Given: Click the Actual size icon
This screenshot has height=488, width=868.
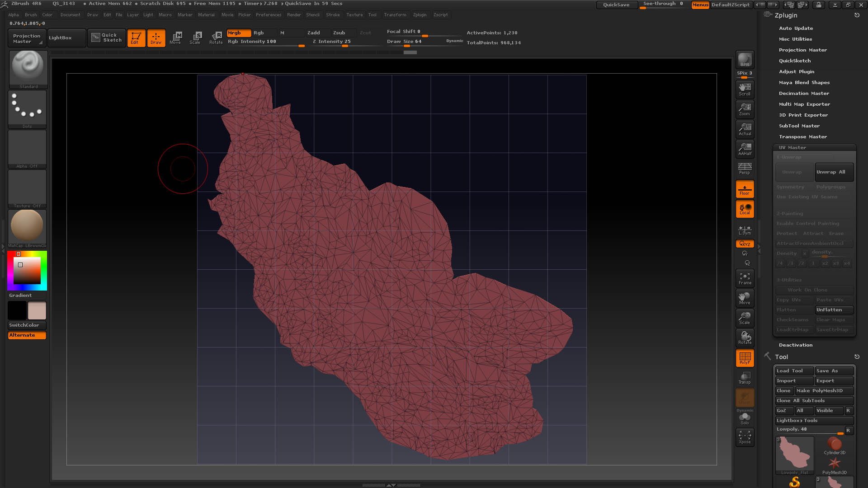Looking at the screenshot, I should coord(745,129).
